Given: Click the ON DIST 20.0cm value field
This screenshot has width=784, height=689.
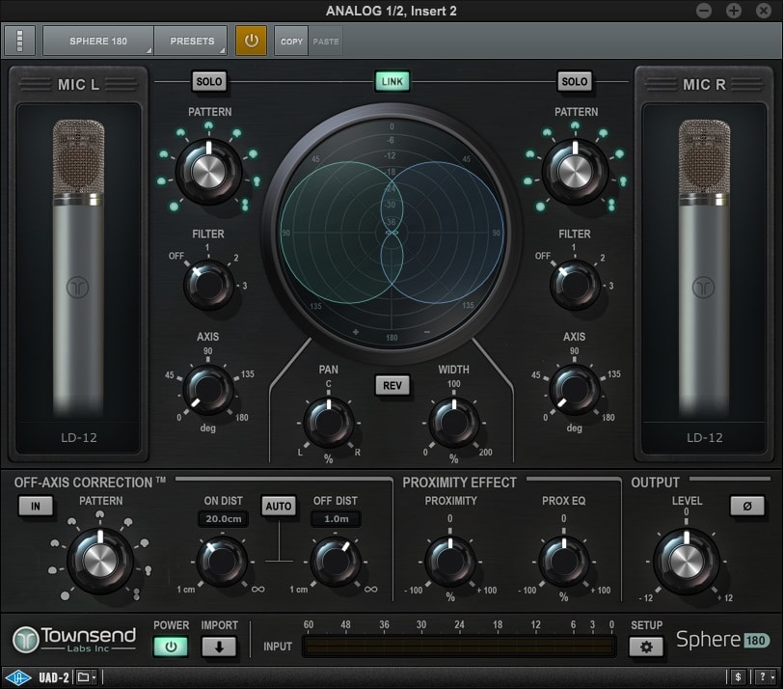Looking at the screenshot, I should click(224, 519).
